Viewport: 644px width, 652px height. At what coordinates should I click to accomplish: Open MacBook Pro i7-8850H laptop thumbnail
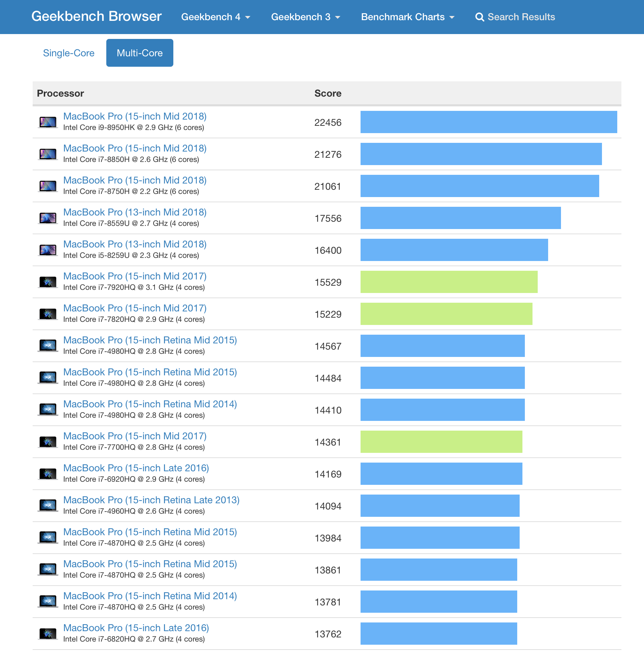(48, 154)
